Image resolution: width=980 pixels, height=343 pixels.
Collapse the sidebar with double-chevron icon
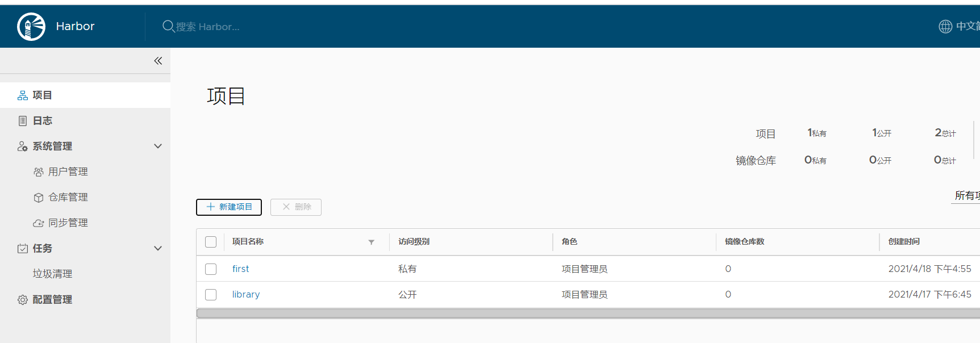tap(158, 61)
